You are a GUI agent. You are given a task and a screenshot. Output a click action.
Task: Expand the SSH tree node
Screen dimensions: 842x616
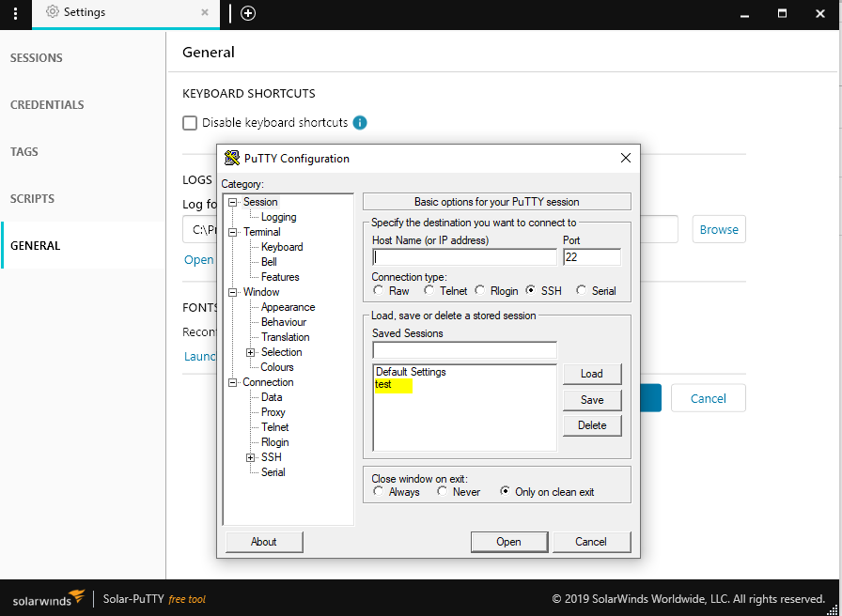click(x=250, y=457)
